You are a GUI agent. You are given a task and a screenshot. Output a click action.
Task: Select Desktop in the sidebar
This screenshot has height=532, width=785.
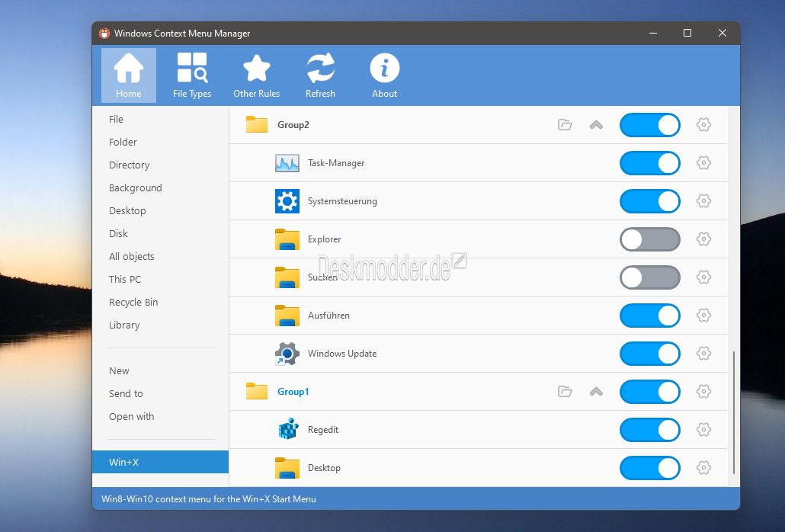click(x=161, y=210)
